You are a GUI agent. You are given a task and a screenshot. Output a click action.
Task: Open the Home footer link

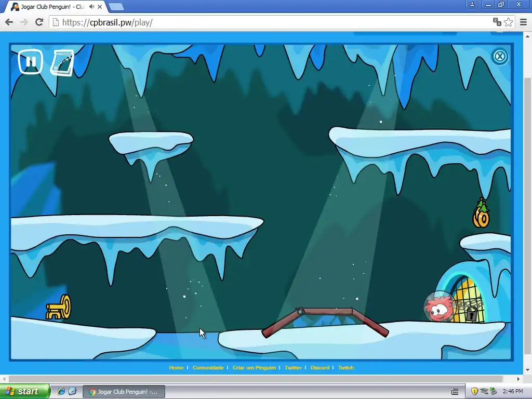[x=176, y=367]
